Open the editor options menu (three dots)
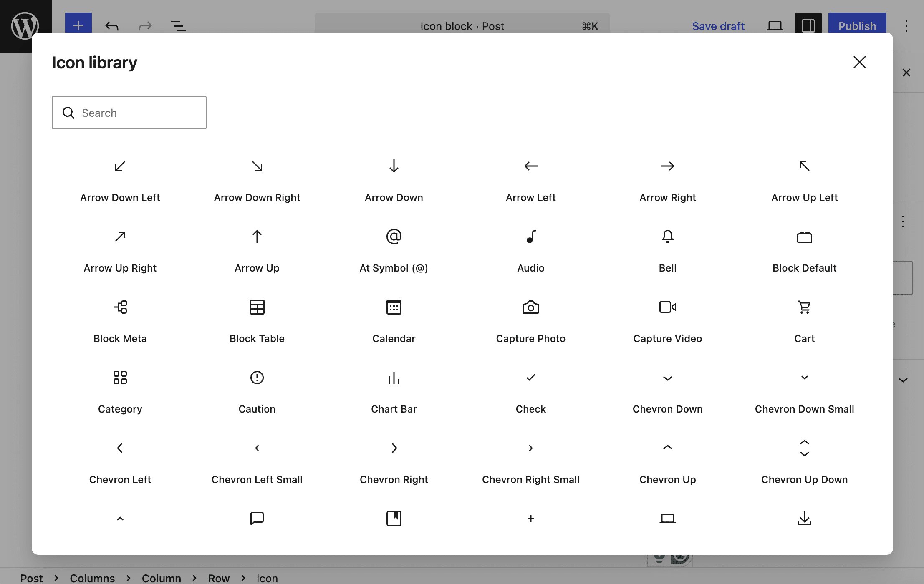This screenshot has height=584, width=924. tap(906, 25)
